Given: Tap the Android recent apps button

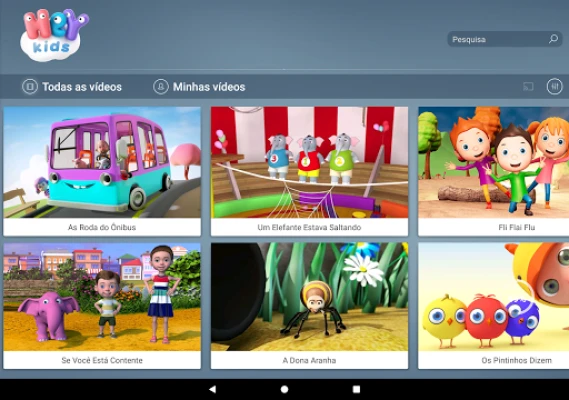Looking at the screenshot, I should coord(356,389).
